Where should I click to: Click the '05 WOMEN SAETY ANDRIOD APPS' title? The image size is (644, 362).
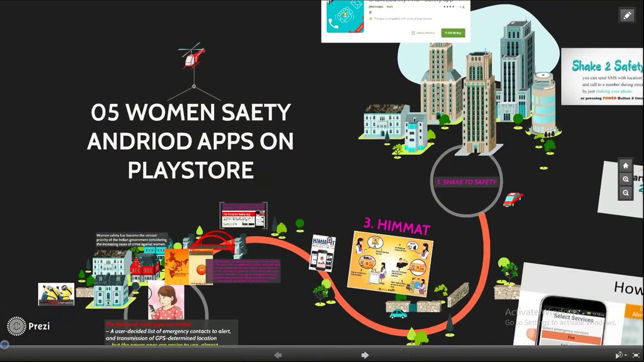pos(191,141)
